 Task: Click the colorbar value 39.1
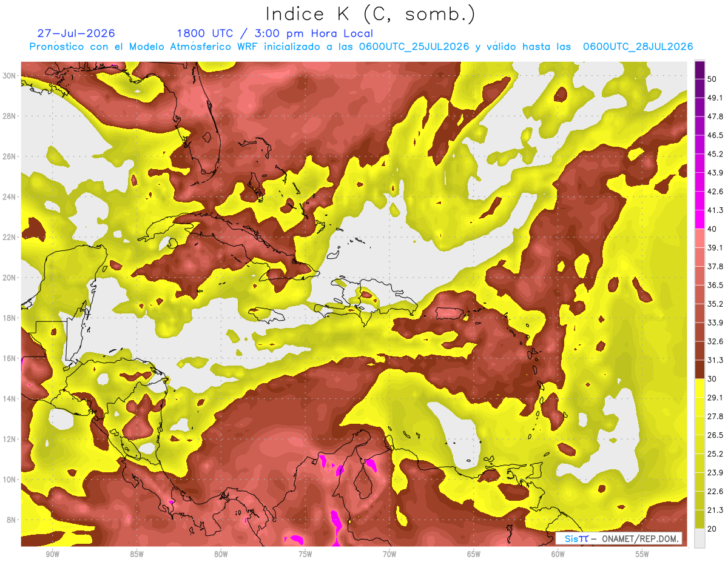(x=715, y=247)
